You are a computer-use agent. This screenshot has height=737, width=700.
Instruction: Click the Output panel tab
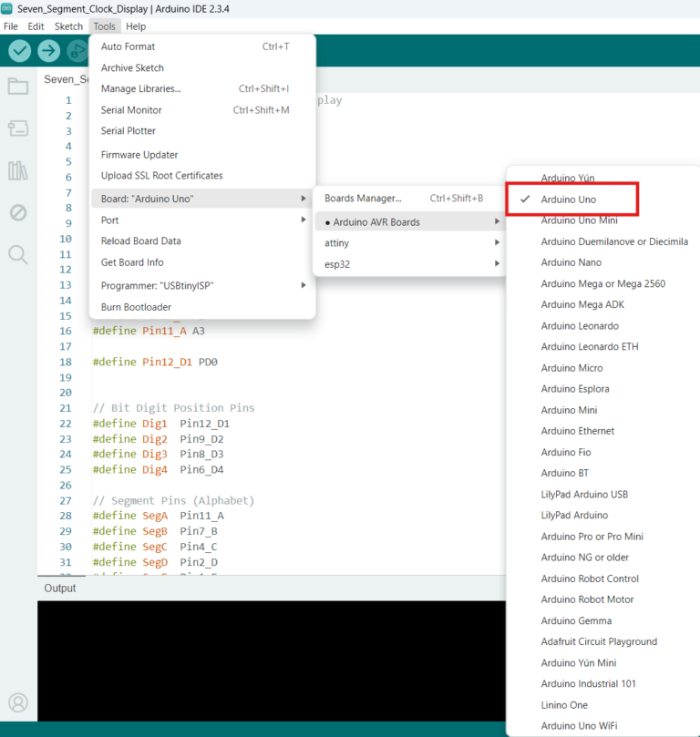coord(60,588)
